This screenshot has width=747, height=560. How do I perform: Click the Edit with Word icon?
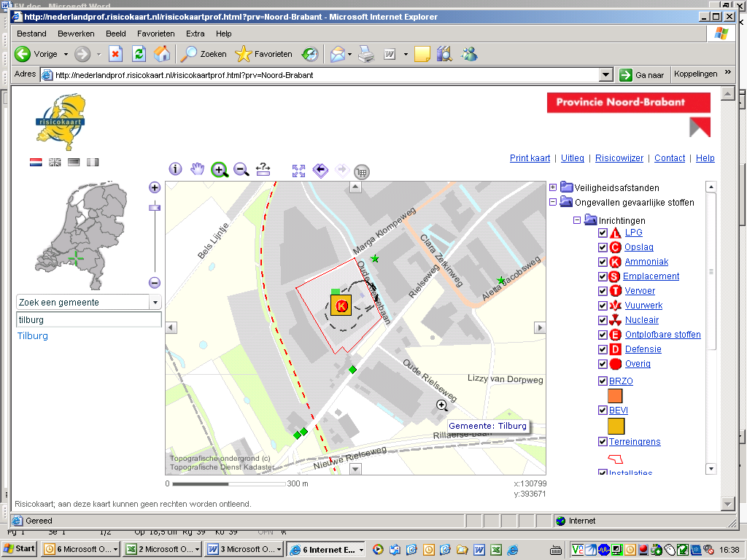coord(390,54)
